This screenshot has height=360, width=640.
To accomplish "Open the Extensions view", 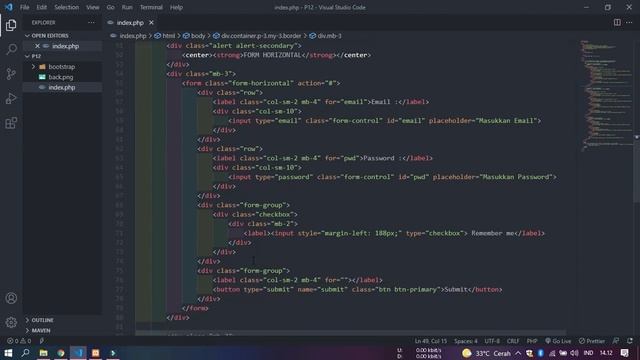I will point(11,123).
